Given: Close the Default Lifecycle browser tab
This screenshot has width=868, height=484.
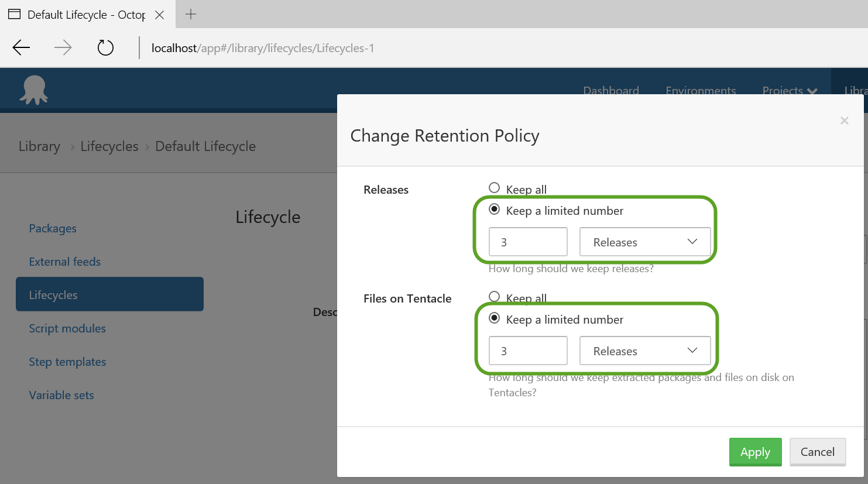Looking at the screenshot, I should (159, 15).
